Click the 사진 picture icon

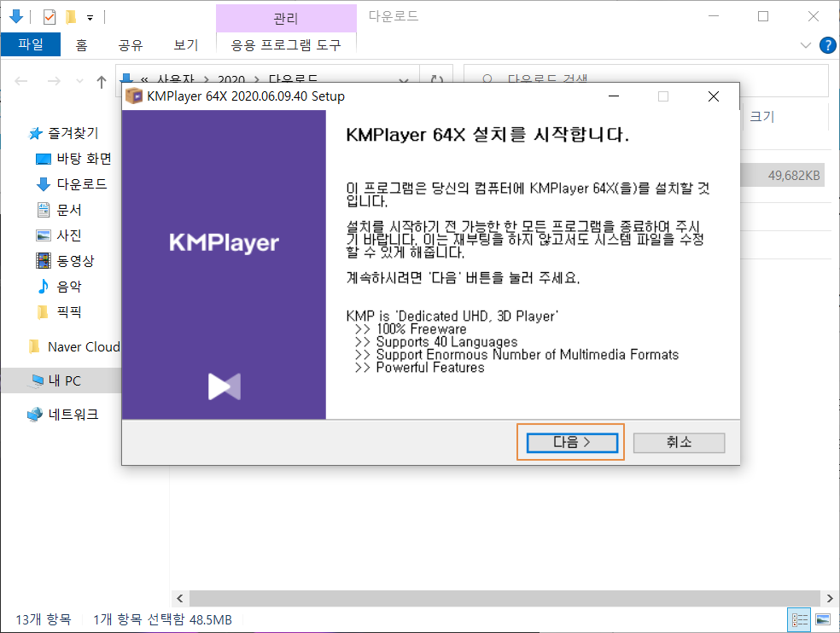tap(44, 235)
